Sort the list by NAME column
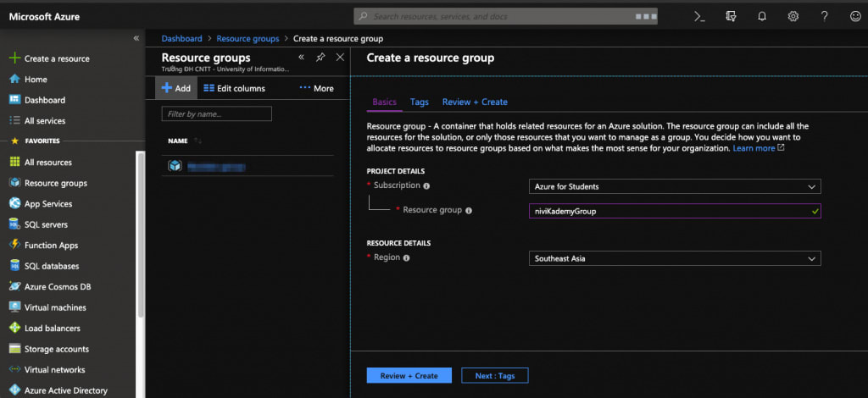Viewport: 868px width, 398px height. (184, 141)
